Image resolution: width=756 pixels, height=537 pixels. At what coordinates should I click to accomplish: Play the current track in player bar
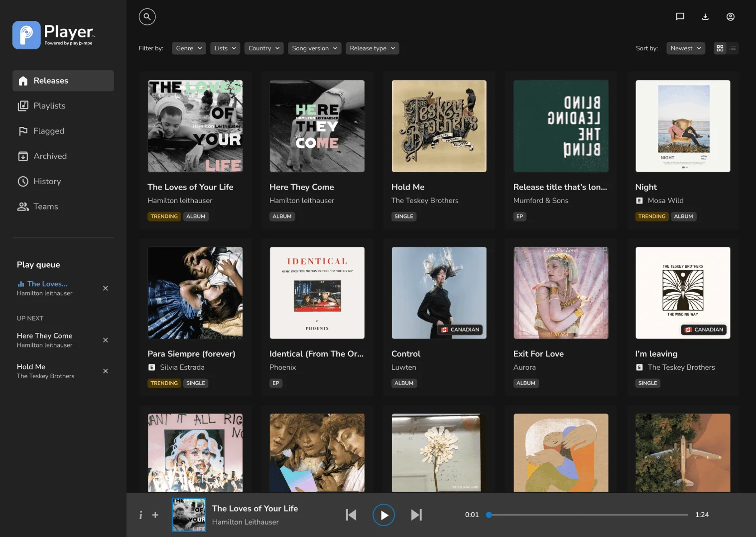[383, 515]
